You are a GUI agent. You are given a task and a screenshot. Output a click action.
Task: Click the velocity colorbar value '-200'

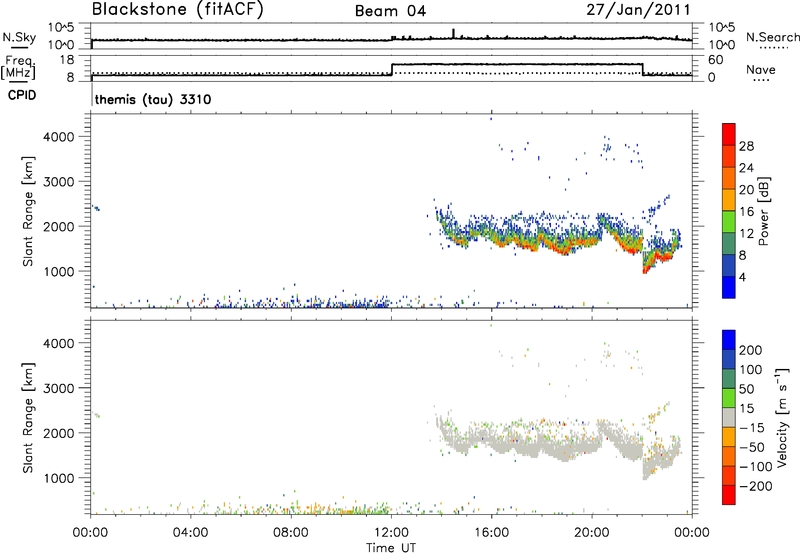[x=756, y=486]
